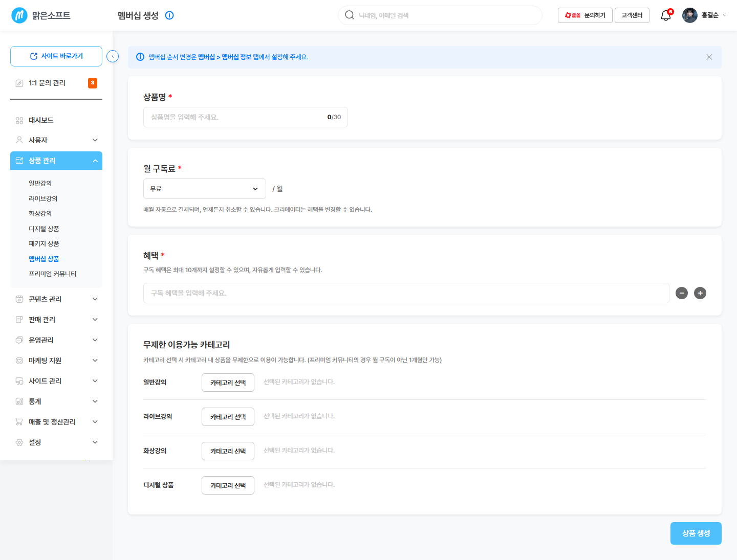Click the 사이트 바로가기 button
737x560 pixels.
click(x=56, y=56)
